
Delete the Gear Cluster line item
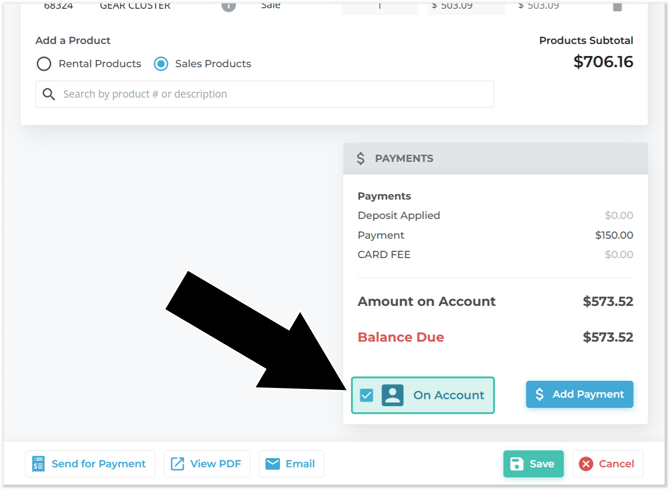(x=617, y=6)
